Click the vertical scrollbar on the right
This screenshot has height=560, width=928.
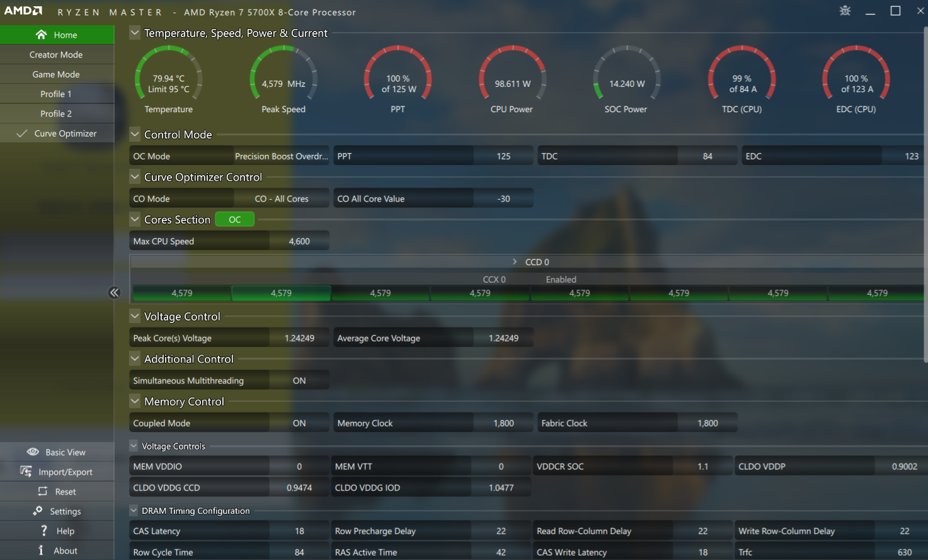(x=925, y=195)
